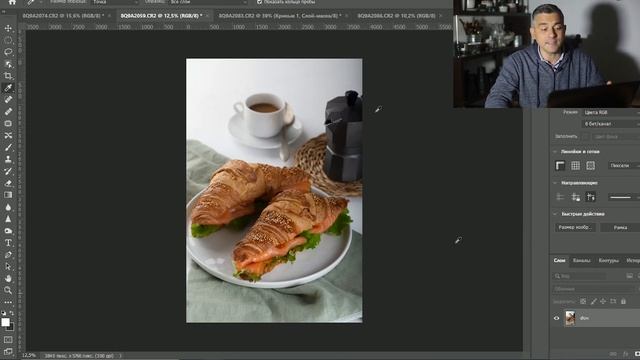Click the 12,5% zoom field in status bar
Screen dimensions: 640x360
coord(29,356)
